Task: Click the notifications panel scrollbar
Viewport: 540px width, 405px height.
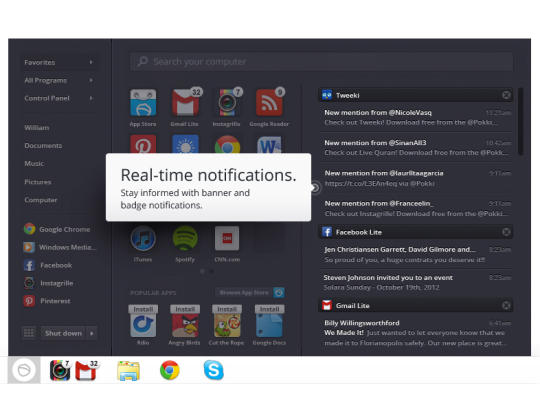Action: point(521,121)
